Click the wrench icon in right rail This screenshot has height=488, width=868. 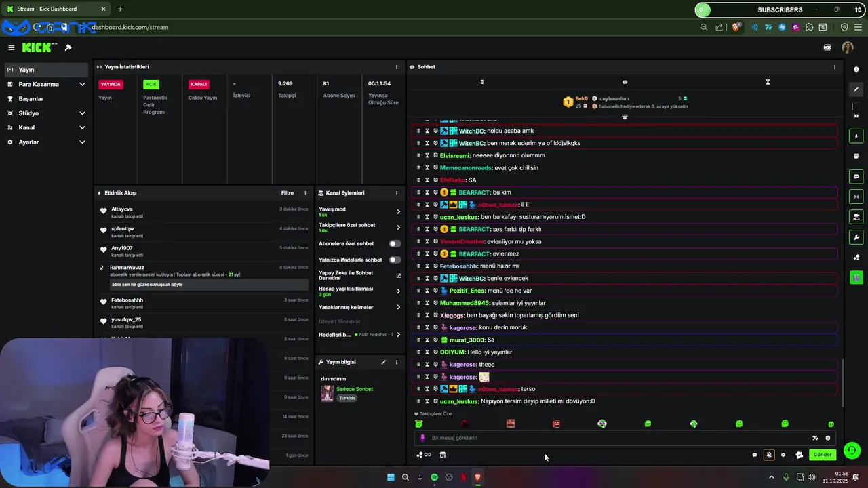856,238
